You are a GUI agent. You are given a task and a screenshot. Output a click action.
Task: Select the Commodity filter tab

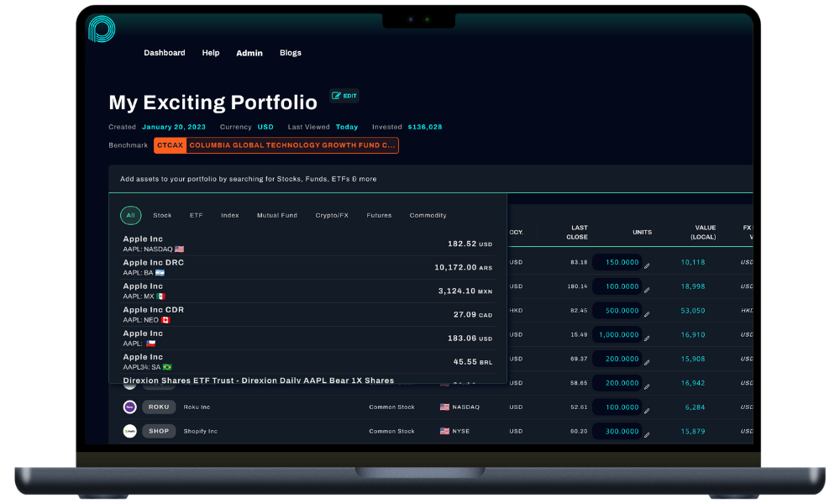pos(428,215)
